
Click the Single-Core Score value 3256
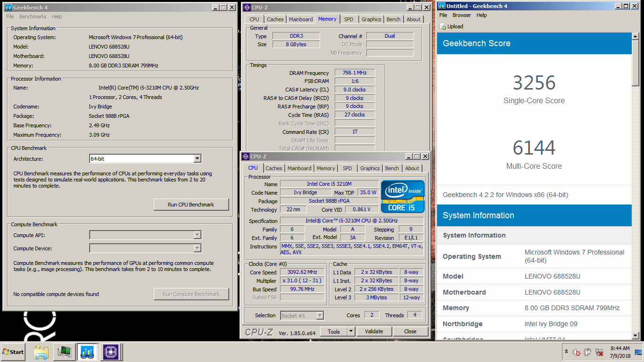pyautogui.click(x=534, y=83)
